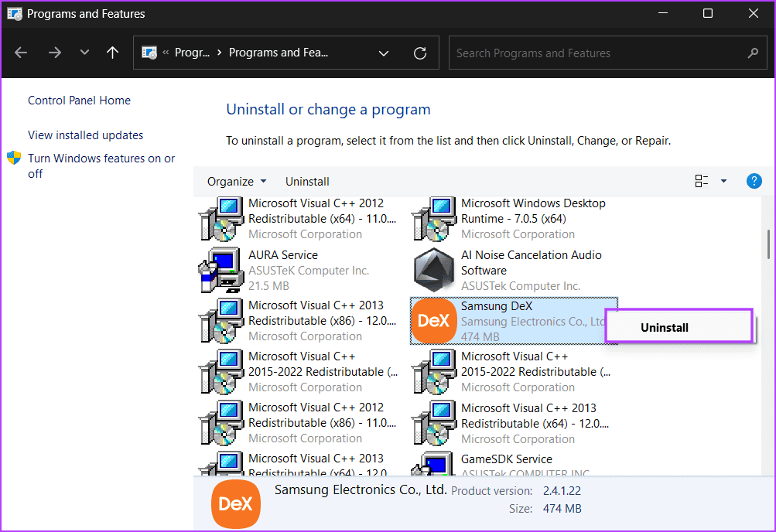Click the Samsung DeX orange icon in list
776x532 pixels.
point(434,320)
